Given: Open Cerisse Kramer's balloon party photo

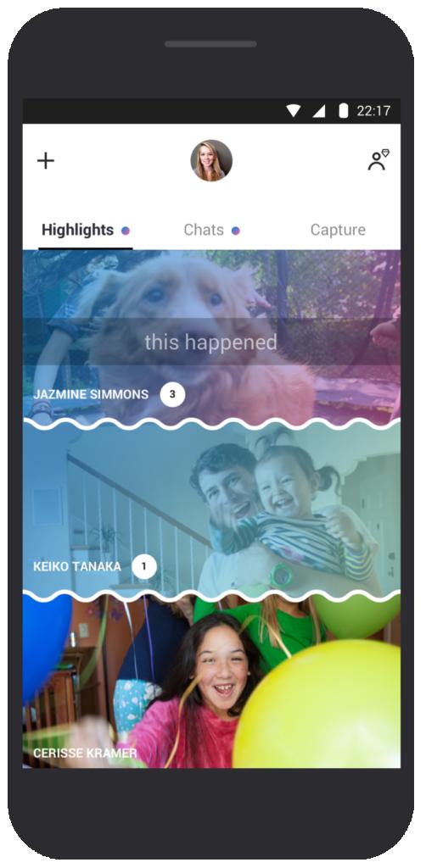Looking at the screenshot, I should click(x=211, y=682).
